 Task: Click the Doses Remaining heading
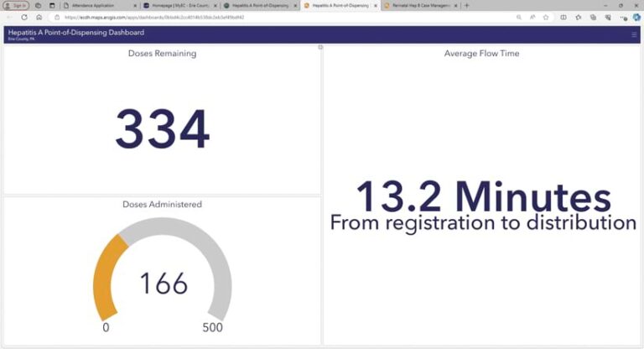[x=162, y=54]
